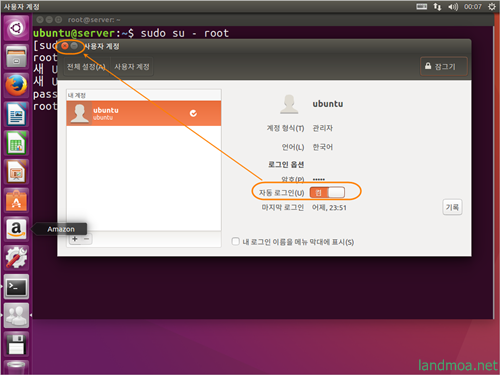The height and width of the screenshot is (375, 500).
Task: Open LibreOffice Impress from the launcher
Action: pos(16,172)
